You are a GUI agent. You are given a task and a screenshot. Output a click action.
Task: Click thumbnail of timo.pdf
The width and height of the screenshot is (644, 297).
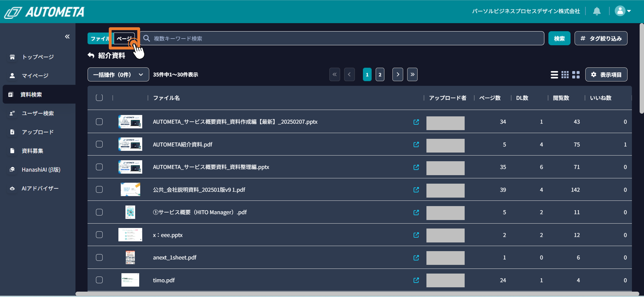click(130, 280)
